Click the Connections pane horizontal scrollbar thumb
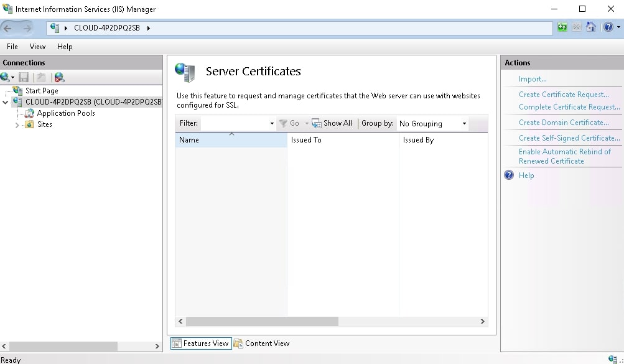Image resolution: width=624 pixels, height=364 pixels. 63,347
